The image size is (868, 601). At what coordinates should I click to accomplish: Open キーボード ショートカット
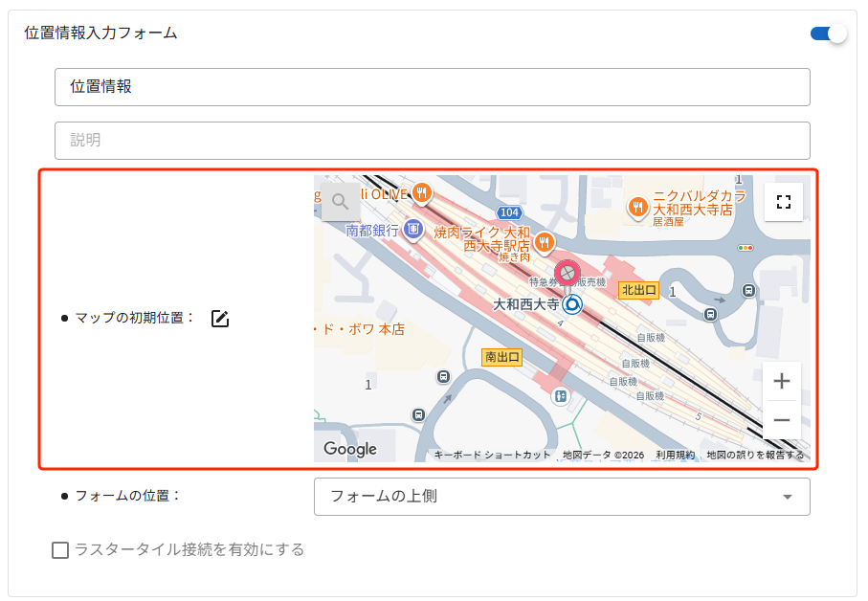coord(492,455)
